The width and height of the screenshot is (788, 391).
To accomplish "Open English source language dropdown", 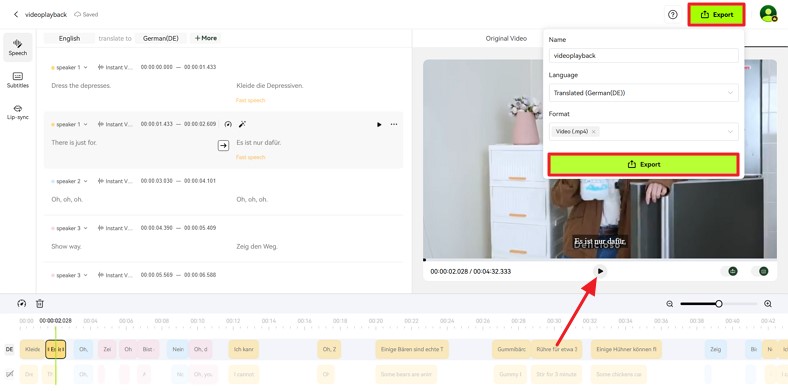I will (x=69, y=38).
